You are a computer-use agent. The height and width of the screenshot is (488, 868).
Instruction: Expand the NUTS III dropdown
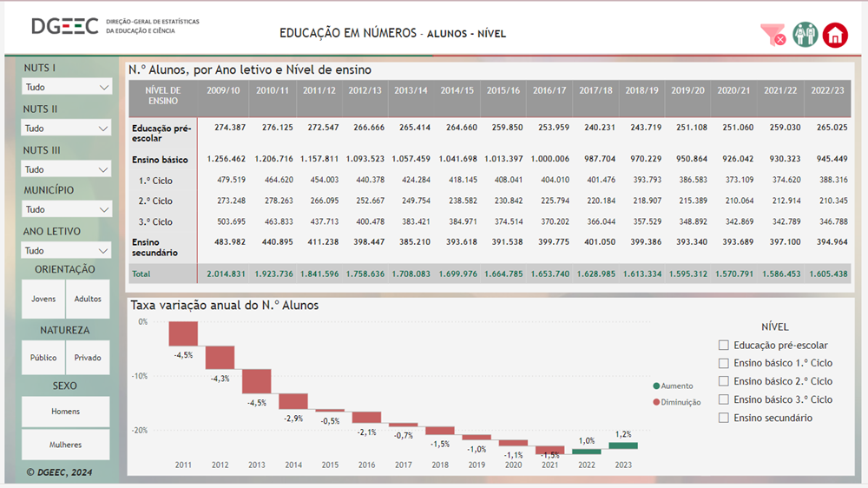point(67,169)
